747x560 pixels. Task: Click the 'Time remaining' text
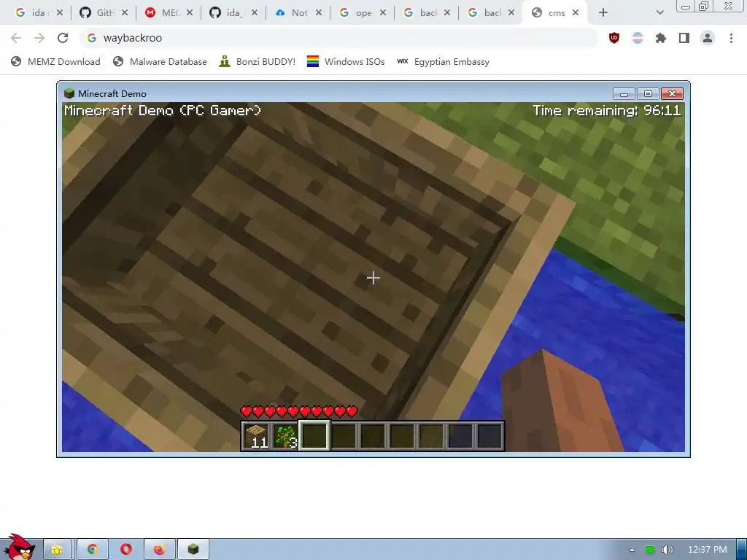click(x=606, y=111)
